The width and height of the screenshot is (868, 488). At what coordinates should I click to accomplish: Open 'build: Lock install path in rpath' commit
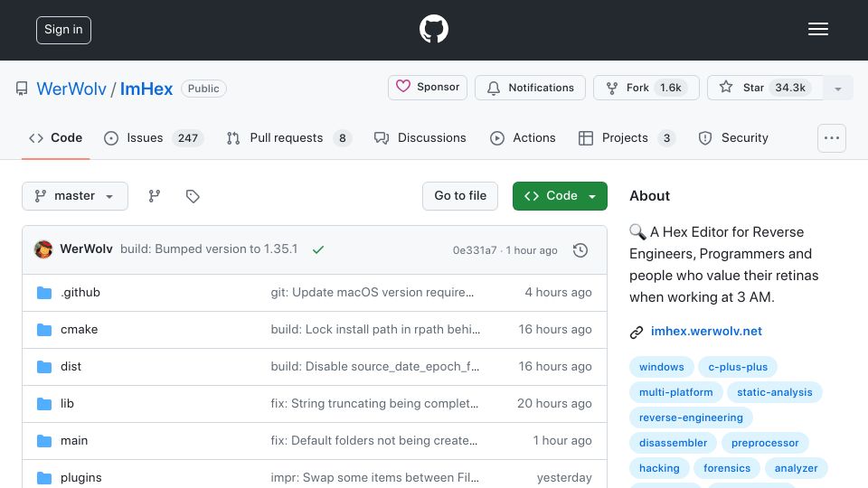point(375,329)
